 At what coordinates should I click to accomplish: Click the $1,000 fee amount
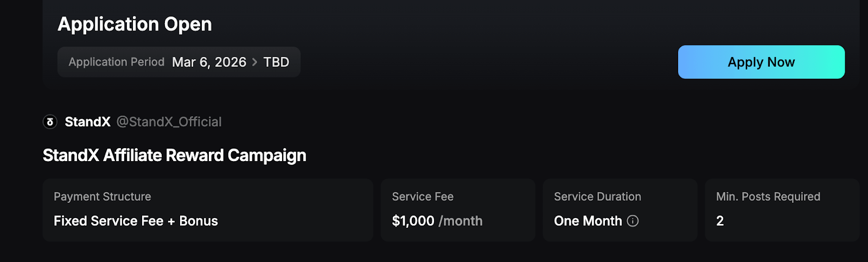pyautogui.click(x=413, y=221)
